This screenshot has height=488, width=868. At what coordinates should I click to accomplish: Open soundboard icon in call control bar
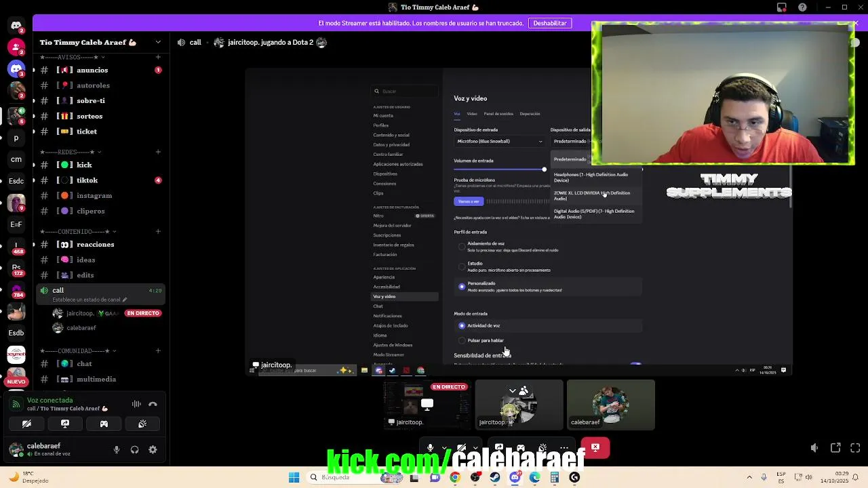[542, 447]
